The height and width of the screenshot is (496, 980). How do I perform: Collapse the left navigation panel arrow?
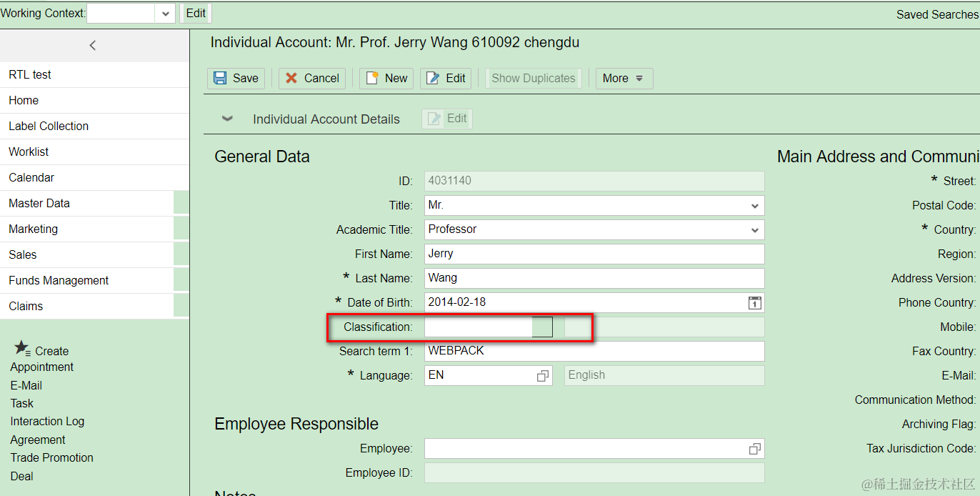pos(93,45)
